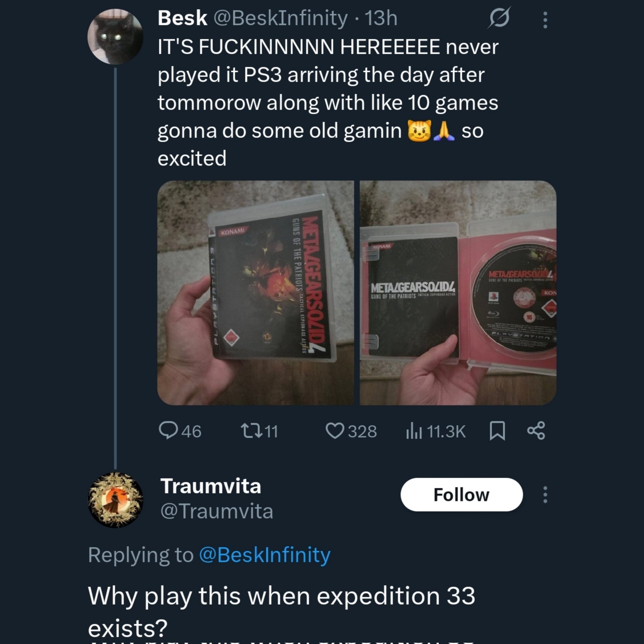
Task: Open Besk display name profile
Action: tap(182, 18)
